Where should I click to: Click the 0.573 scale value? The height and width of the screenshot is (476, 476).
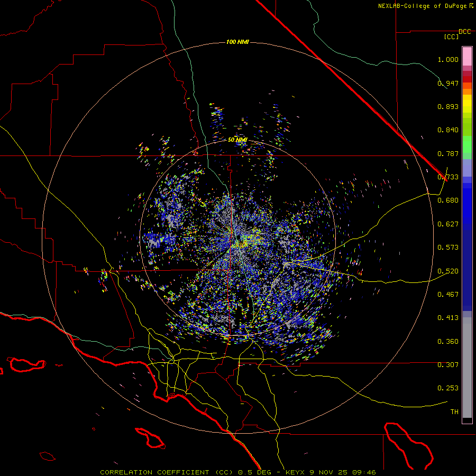tap(448, 248)
